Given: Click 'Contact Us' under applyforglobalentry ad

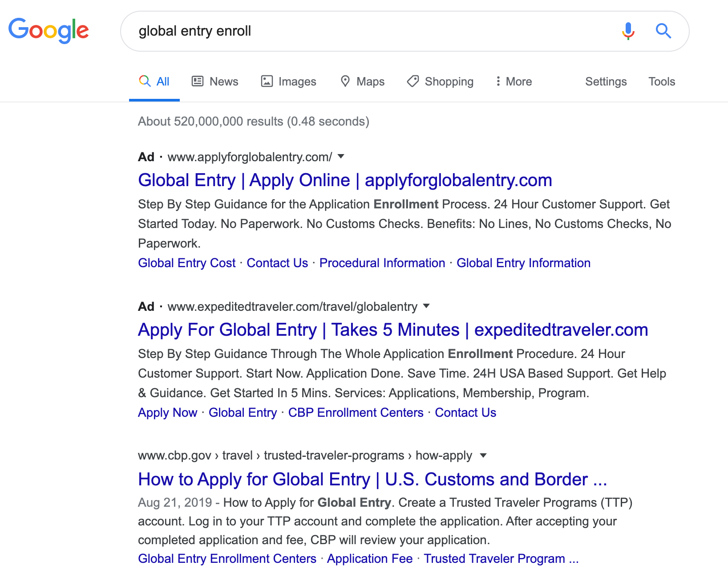Looking at the screenshot, I should 277,263.
